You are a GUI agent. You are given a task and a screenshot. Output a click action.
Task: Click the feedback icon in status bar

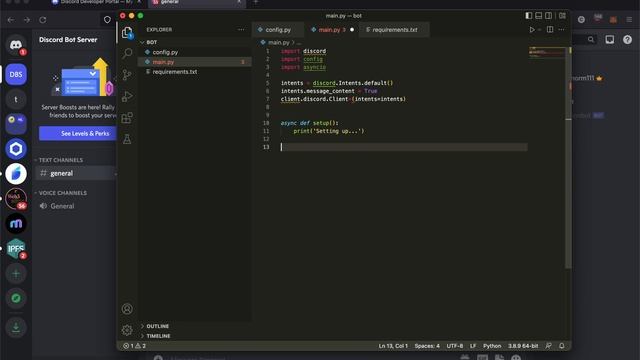point(549,346)
